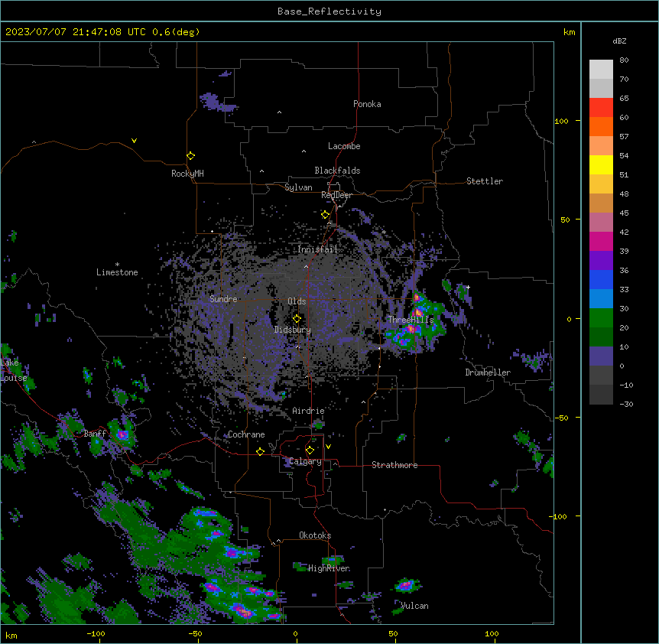This screenshot has width=659, height=644.
Task: Pick the purple swatch between 36 and 39 dBZ
Action: (x=601, y=261)
